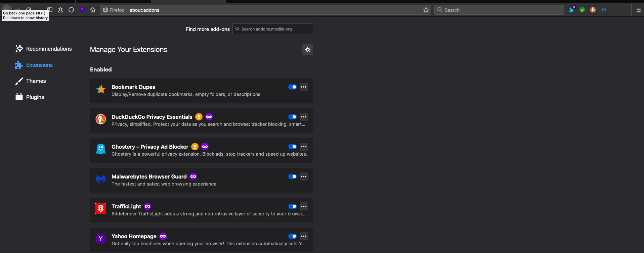Click the 'Enabled' section heading
The image size is (644, 253).
click(x=101, y=69)
